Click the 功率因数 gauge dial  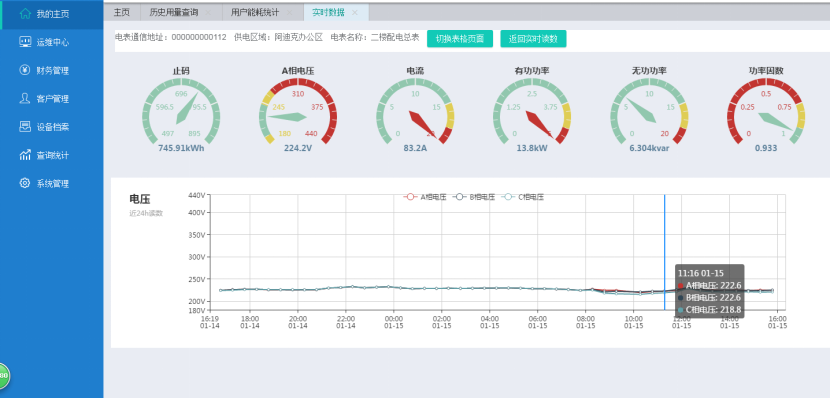(766, 112)
